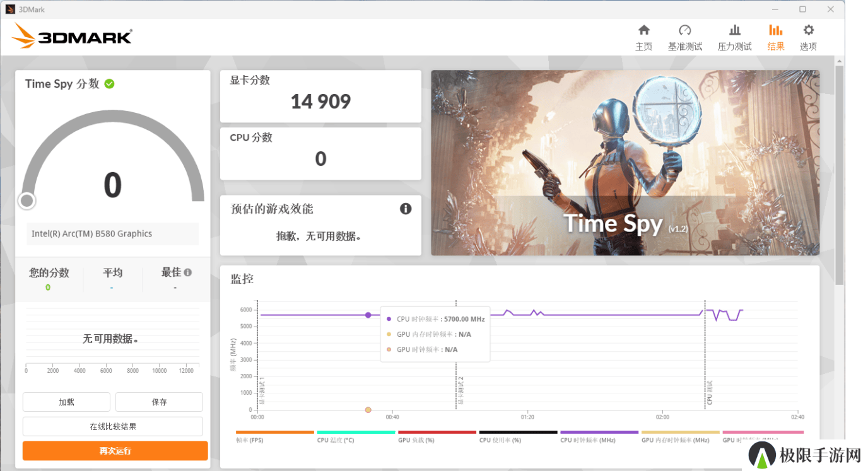Toggle the 帧率 (FPS) legend item
Screen dimensions: 868x471
point(274,436)
